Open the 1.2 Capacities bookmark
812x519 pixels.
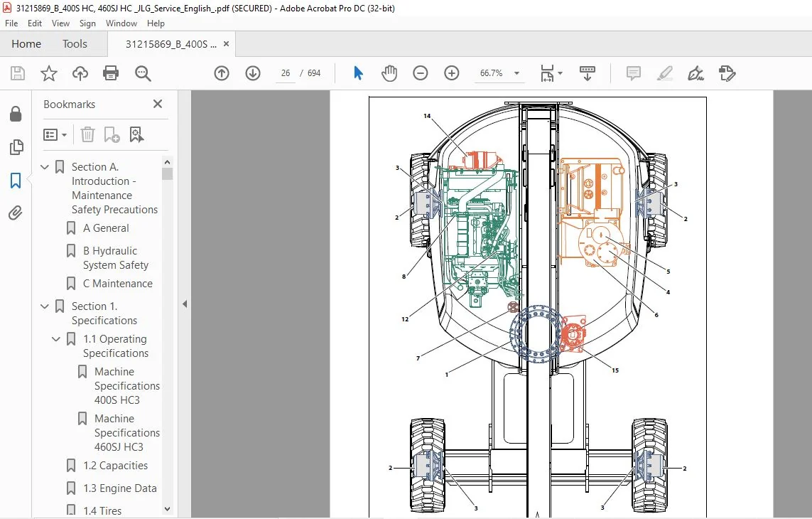coord(116,466)
